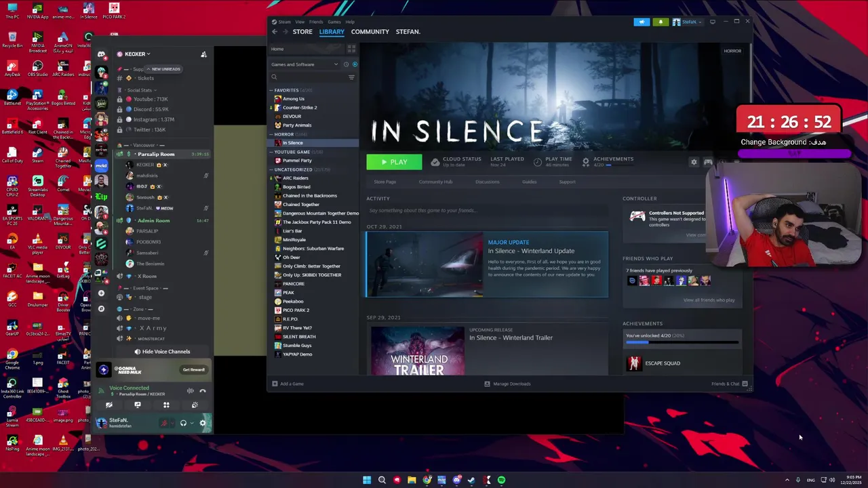Toggle Steam library grid view icon
The height and width of the screenshot is (488, 868).
point(351,49)
